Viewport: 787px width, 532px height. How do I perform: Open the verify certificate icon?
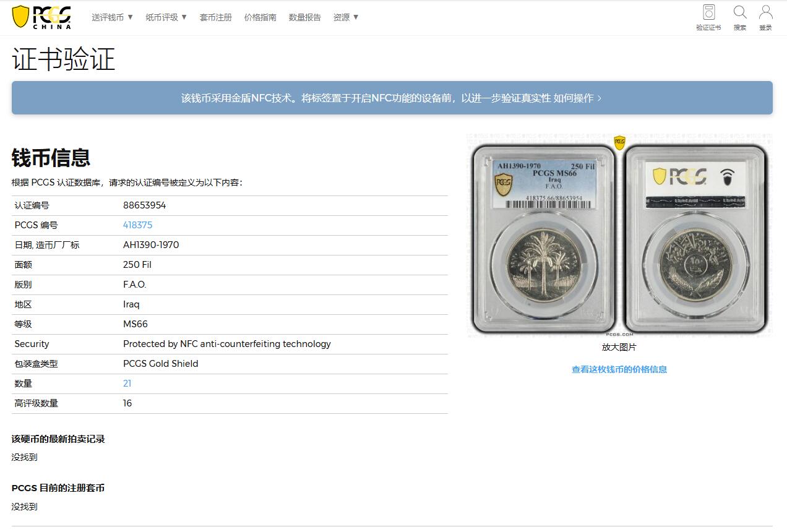pyautogui.click(x=708, y=17)
